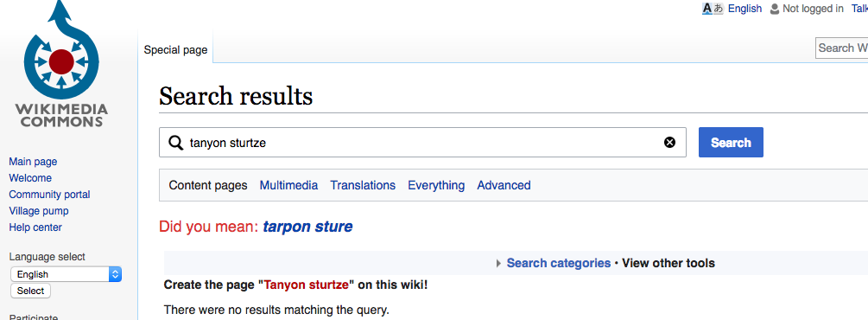Expand the Search categories triangle
The image size is (868, 320).
(x=498, y=264)
